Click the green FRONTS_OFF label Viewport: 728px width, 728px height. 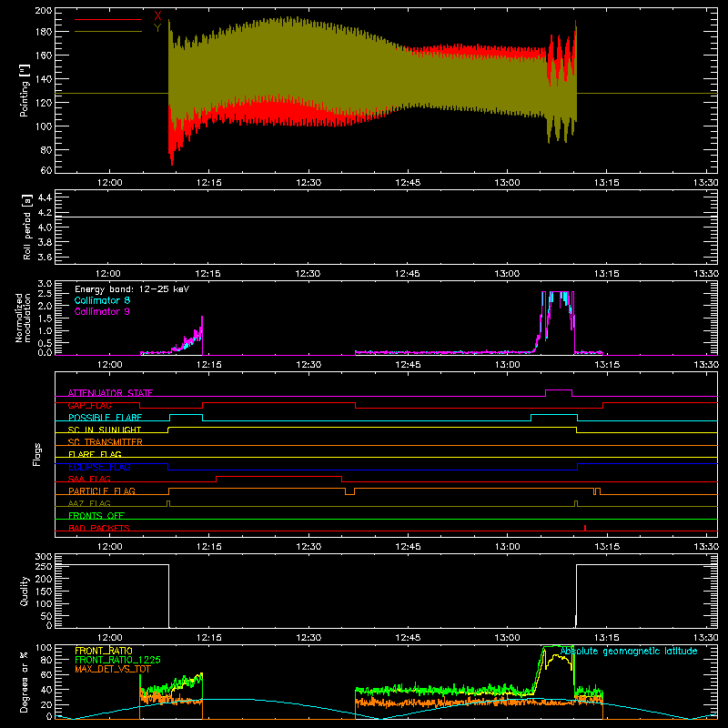tap(96, 515)
